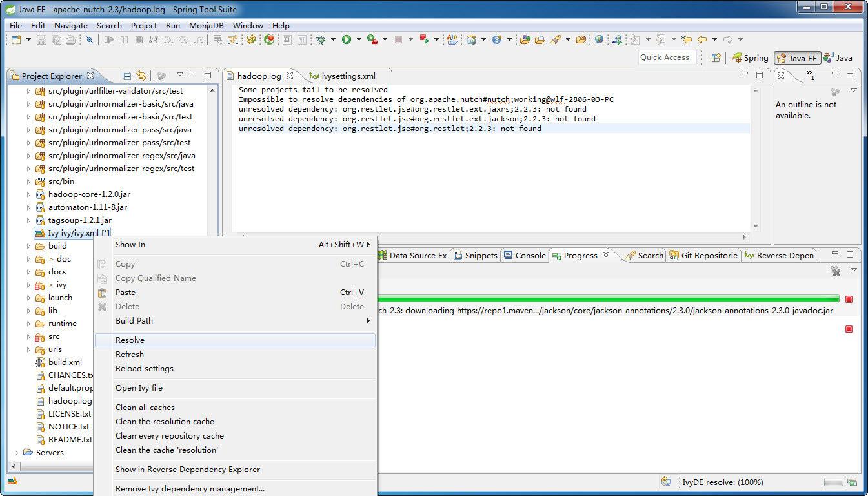Click the New wizard toolbar icon
The width and height of the screenshot is (868, 496).
[15, 39]
